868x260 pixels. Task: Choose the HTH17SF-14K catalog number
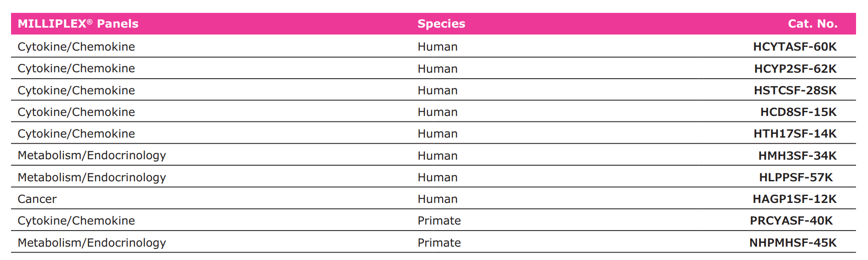795,134
